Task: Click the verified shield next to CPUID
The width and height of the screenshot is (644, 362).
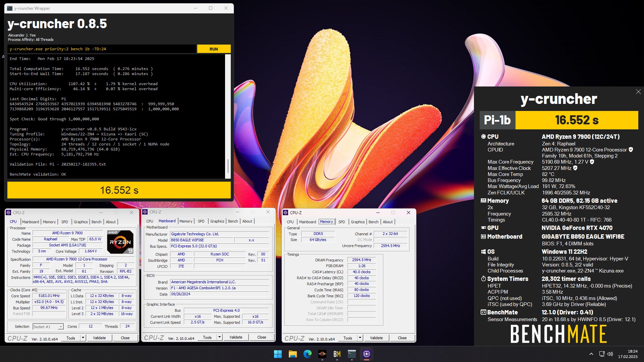Action: (631, 149)
